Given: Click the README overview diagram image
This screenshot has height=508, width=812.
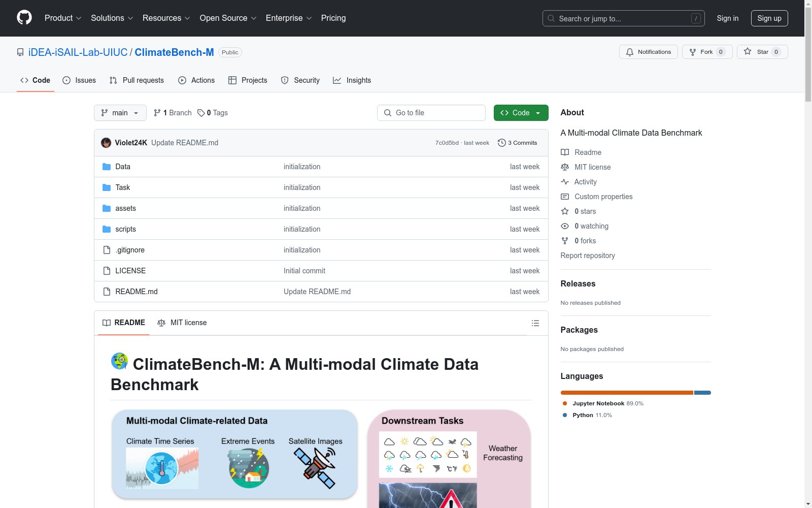Looking at the screenshot, I should (321, 458).
